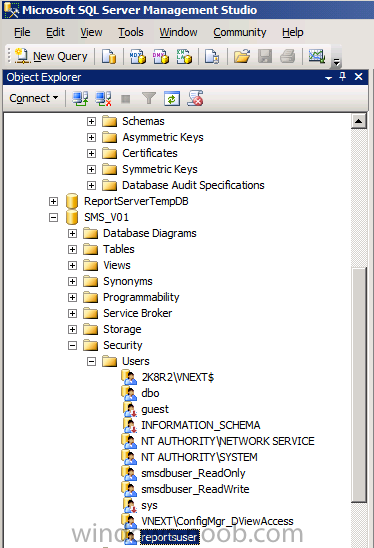374x548 pixels.
Task: Select the smsdbuser_ReadOnly user
Action: click(193, 474)
